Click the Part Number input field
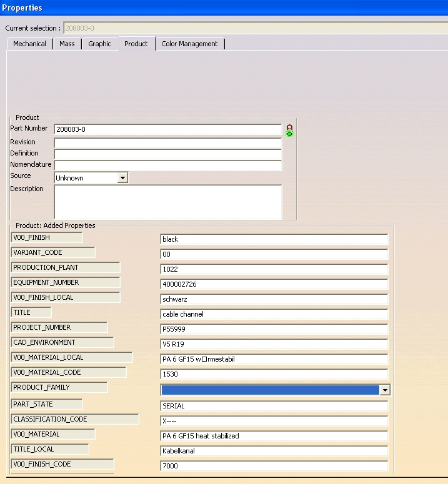 click(x=168, y=129)
